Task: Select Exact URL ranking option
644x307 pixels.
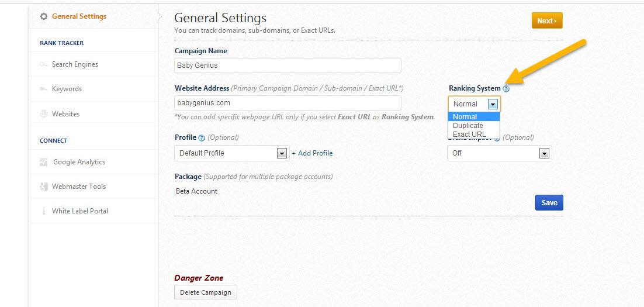Action: (474, 134)
